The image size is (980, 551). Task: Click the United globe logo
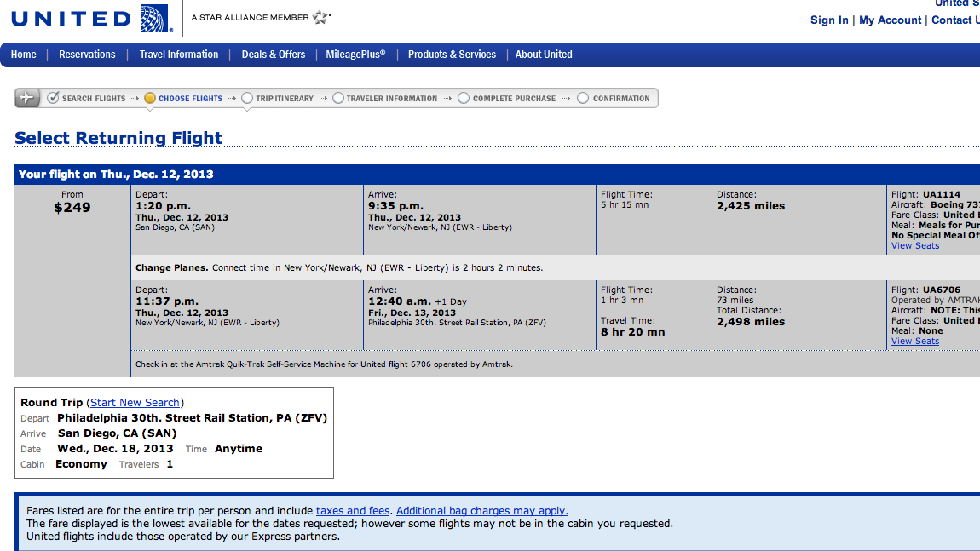[x=155, y=18]
